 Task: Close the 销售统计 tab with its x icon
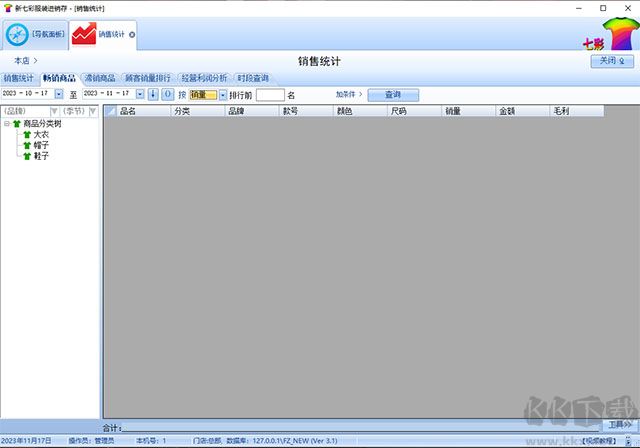coord(132,35)
